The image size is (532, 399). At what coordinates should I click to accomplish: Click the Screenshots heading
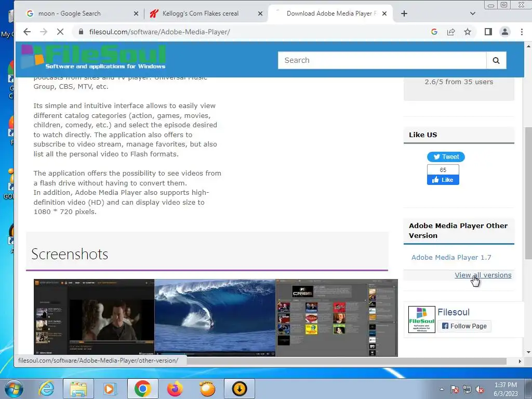coord(70,254)
